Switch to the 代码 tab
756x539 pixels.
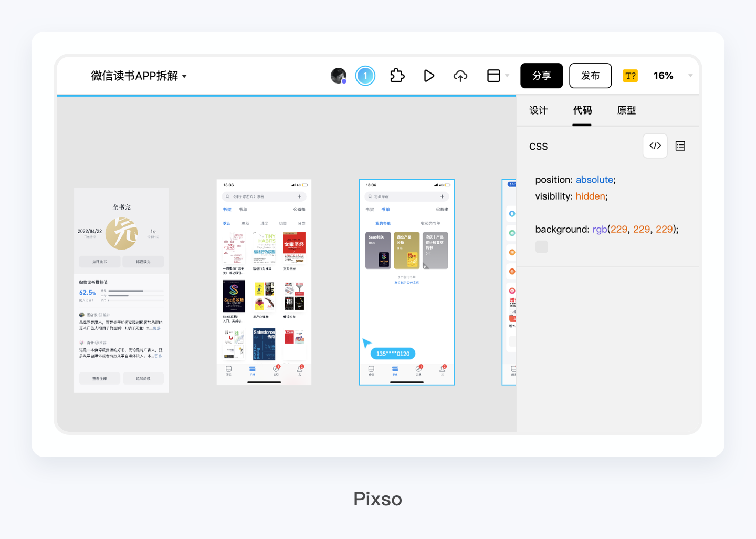(582, 110)
